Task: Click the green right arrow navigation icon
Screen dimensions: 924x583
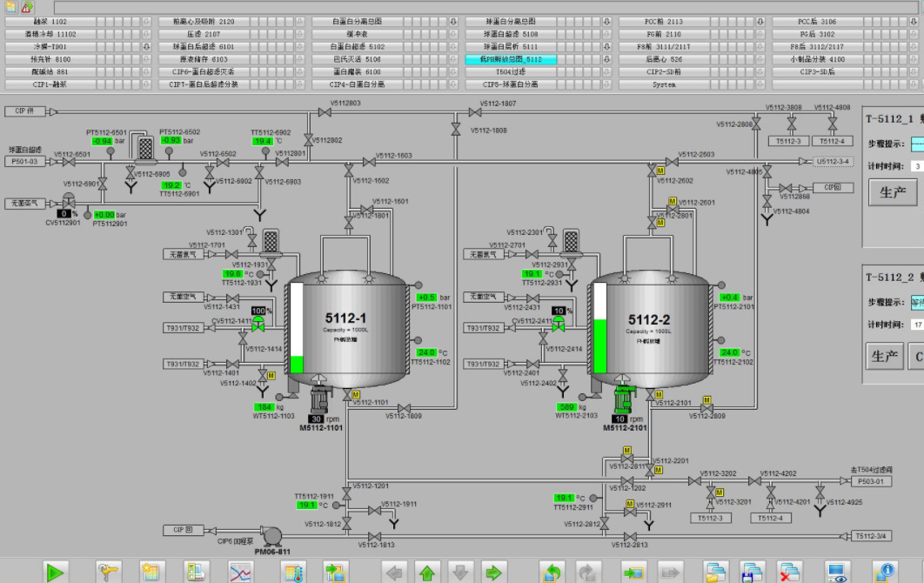Action: coord(493,572)
